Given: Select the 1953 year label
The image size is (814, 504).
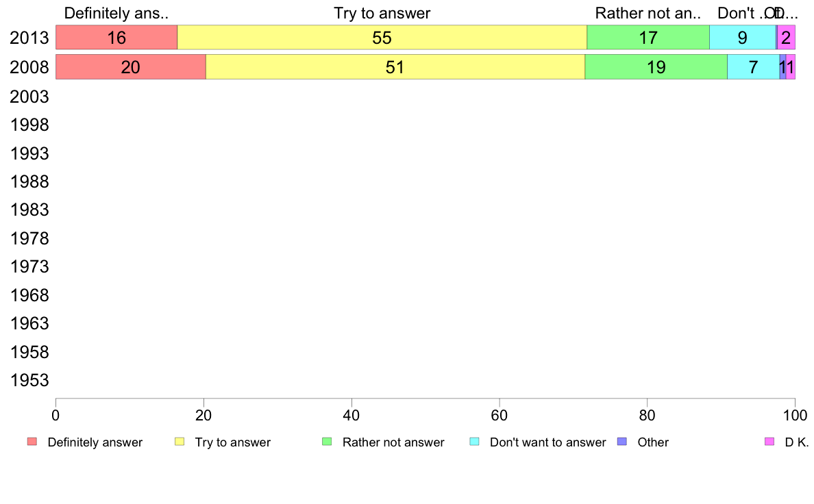Looking at the screenshot, I should point(29,381).
